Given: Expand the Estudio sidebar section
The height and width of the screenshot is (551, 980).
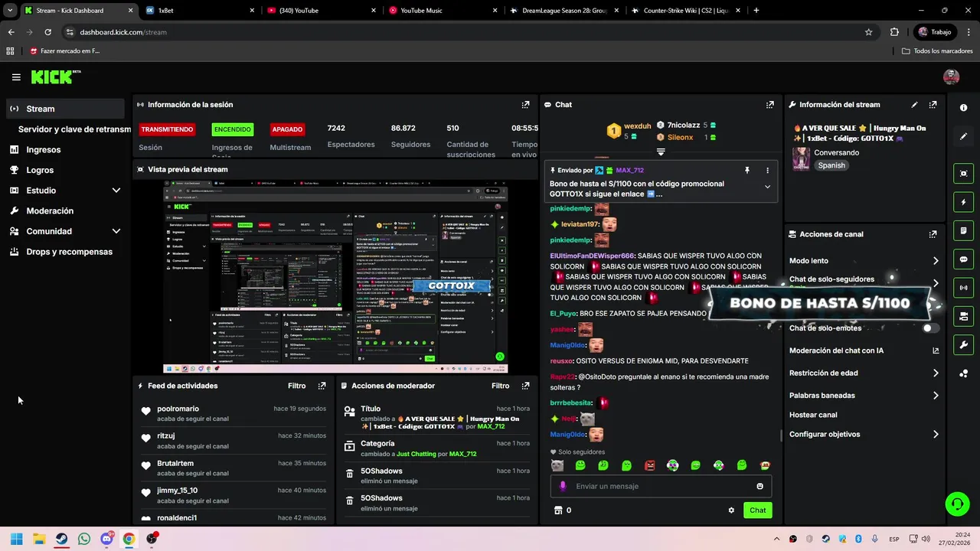Looking at the screenshot, I should click(116, 191).
